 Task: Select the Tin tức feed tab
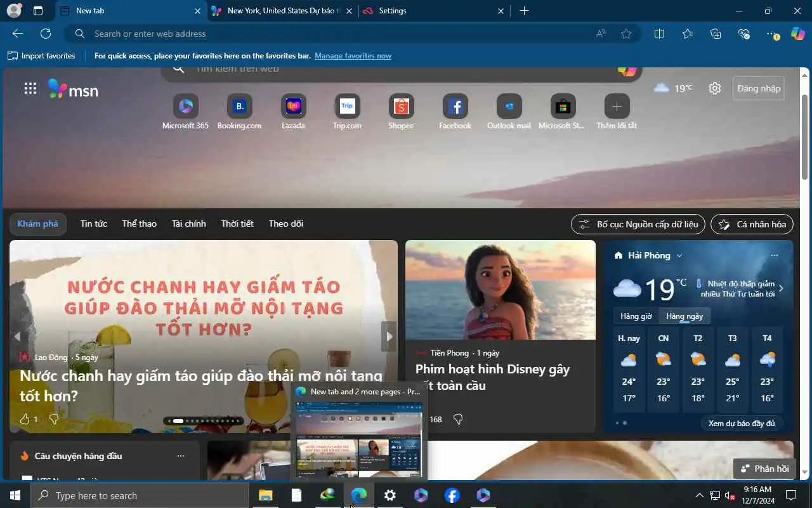coord(93,224)
